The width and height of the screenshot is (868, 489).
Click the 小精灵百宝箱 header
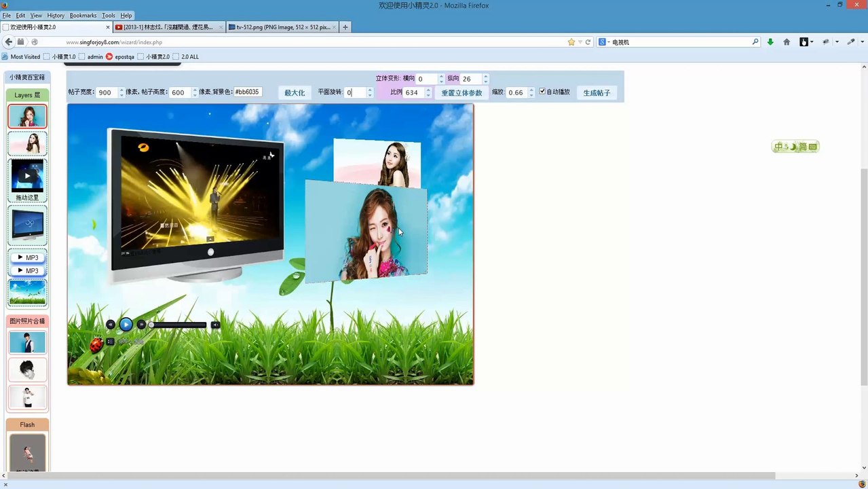pos(27,77)
